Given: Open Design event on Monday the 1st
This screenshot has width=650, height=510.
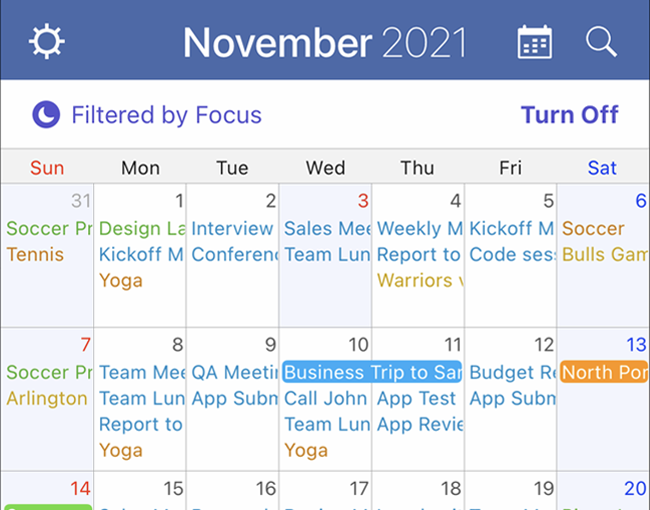Looking at the screenshot, I should 142,228.
